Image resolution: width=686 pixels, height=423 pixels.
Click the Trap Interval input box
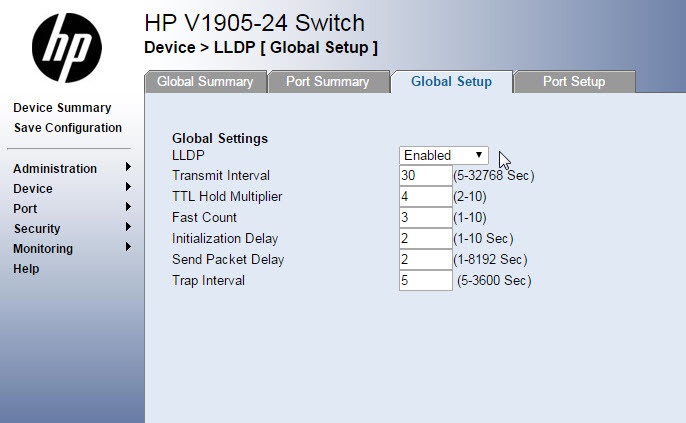[426, 280]
